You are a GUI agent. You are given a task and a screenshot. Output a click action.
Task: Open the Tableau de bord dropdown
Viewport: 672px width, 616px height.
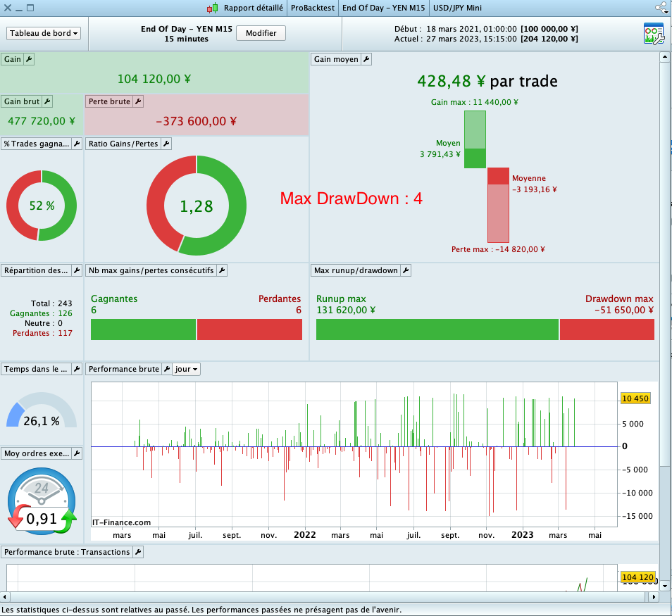click(x=44, y=33)
